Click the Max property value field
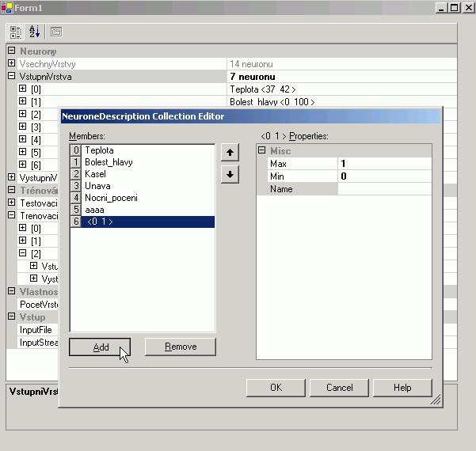This screenshot has height=451, width=476. pyautogui.click(x=384, y=164)
